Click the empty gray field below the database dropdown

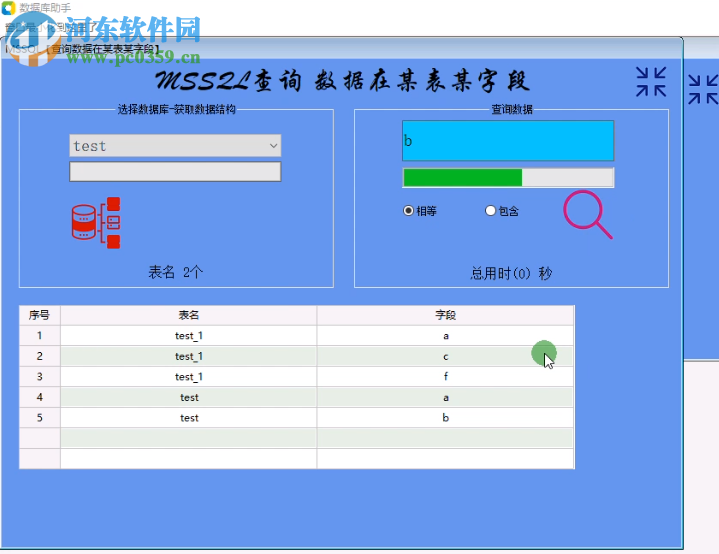(175, 172)
